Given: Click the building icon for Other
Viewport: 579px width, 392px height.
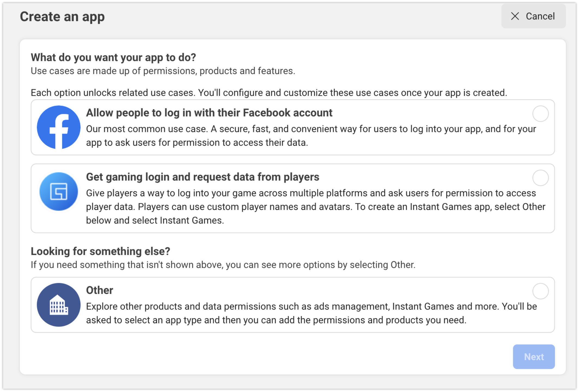Looking at the screenshot, I should tap(58, 305).
